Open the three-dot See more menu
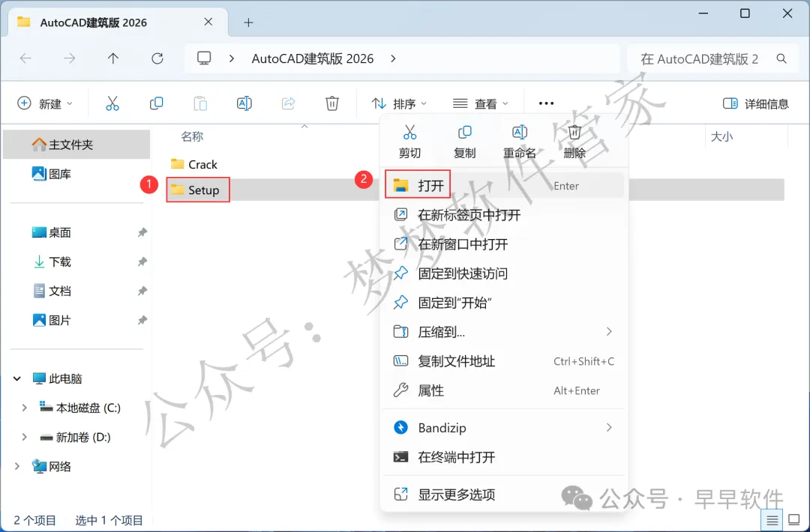 coord(546,103)
